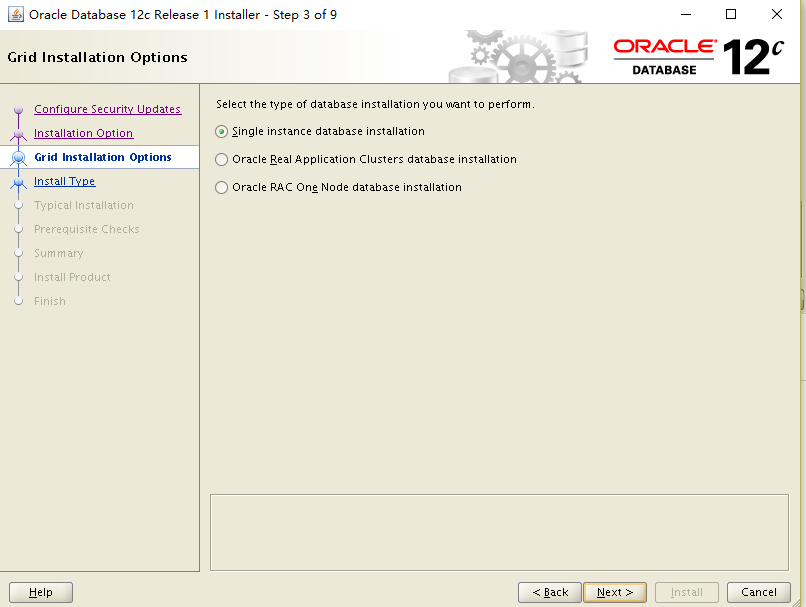806x607 pixels.
Task: Click the 'Prerequisite Checks' step text
Action: pyautogui.click(x=86, y=229)
